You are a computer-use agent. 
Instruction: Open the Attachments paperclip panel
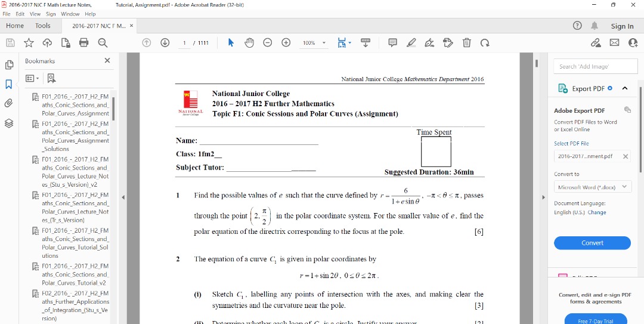click(9, 103)
